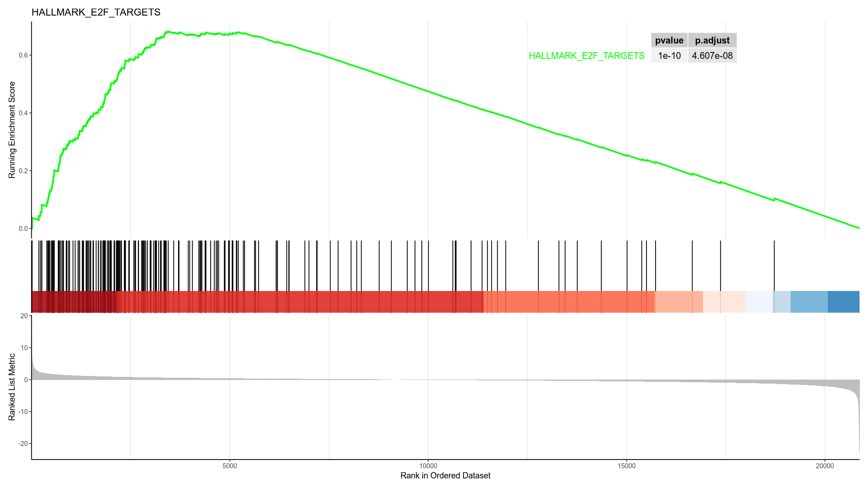
Task: Select the pvalue table header cell
Action: (669, 40)
